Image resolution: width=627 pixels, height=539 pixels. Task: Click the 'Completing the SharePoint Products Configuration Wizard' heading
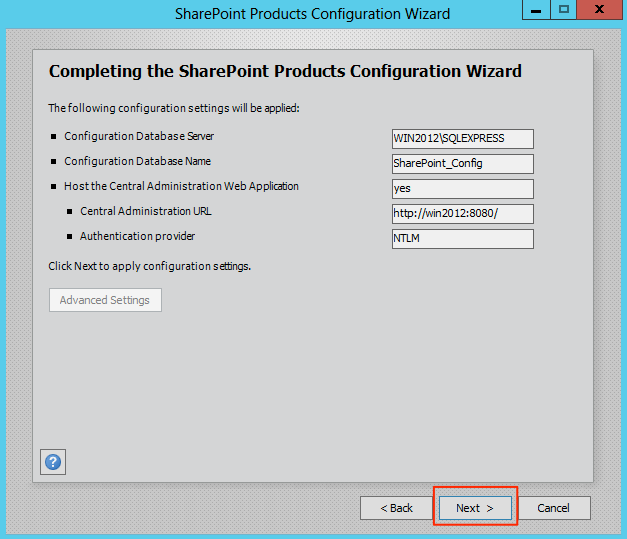pos(285,72)
